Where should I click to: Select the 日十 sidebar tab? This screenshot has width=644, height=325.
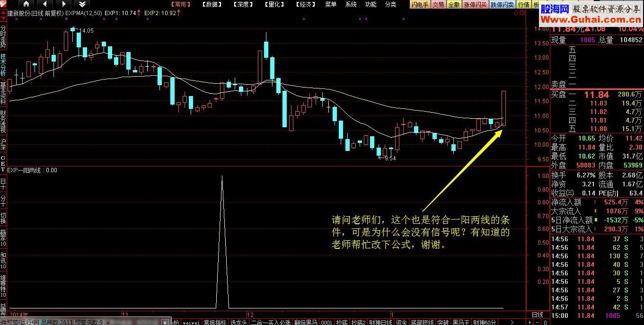pos(3,184)
